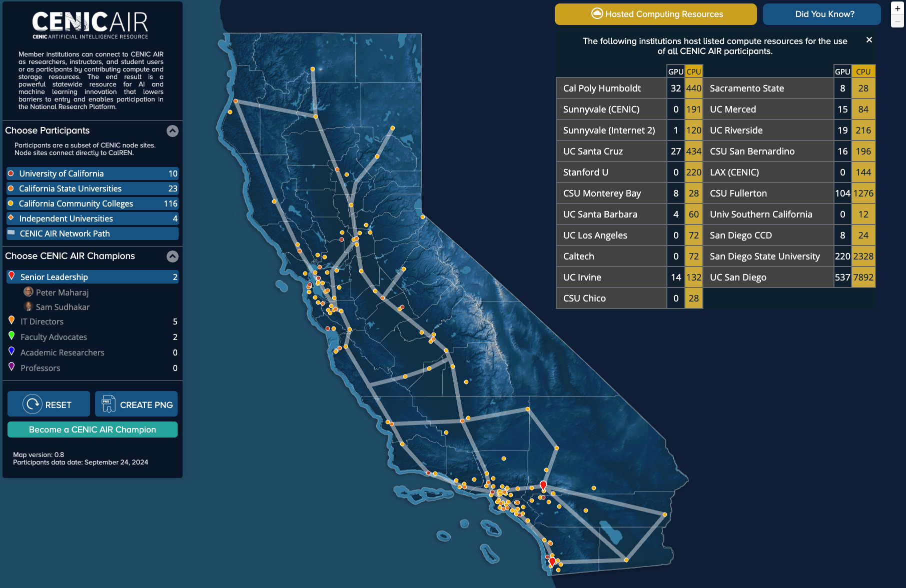Zoom in the map with plus
The image size is (906, 588).
pyautogui.click(x=897, y=8)
